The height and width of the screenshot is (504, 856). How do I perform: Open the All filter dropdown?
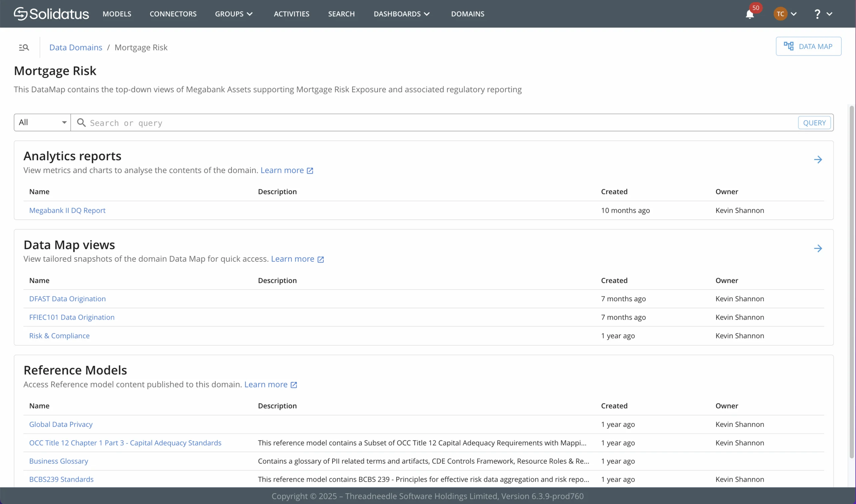42,123
